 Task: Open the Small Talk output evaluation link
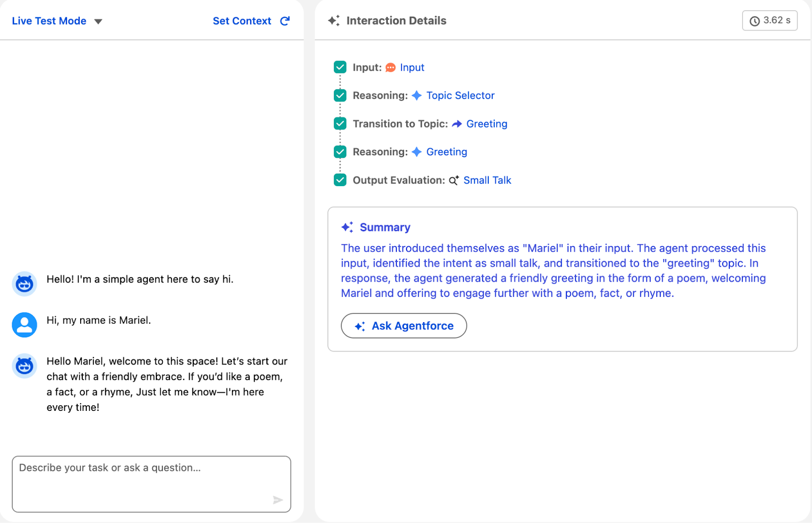(x=487, y=180)
